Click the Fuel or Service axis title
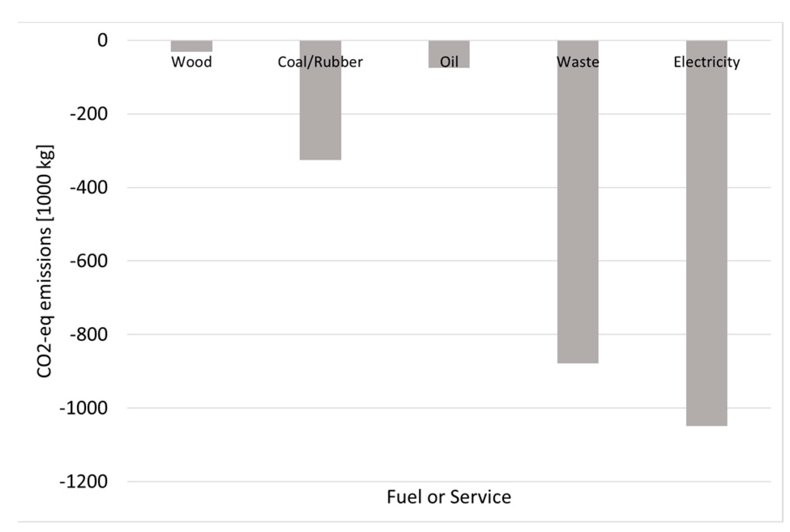The height and width of the screenshot is (532, 790). pyautogui.click(x=449, y=497)
